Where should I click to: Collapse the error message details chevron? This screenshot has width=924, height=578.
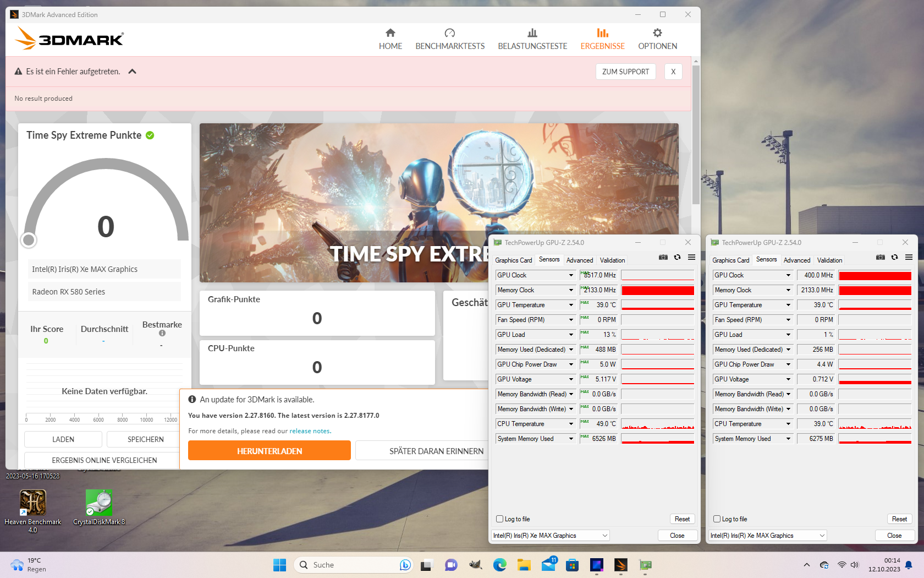click(x=132, y=72)
